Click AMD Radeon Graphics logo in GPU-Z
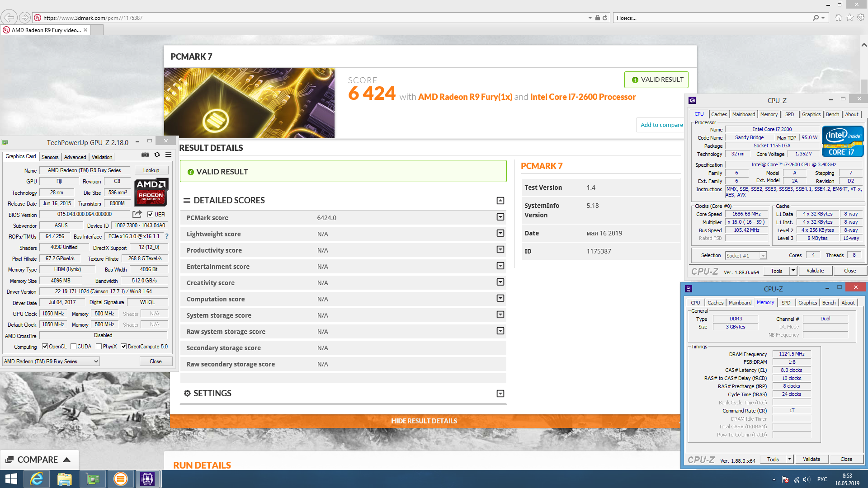The height and width of the screenshot is (488, 868). pos(151,192)
